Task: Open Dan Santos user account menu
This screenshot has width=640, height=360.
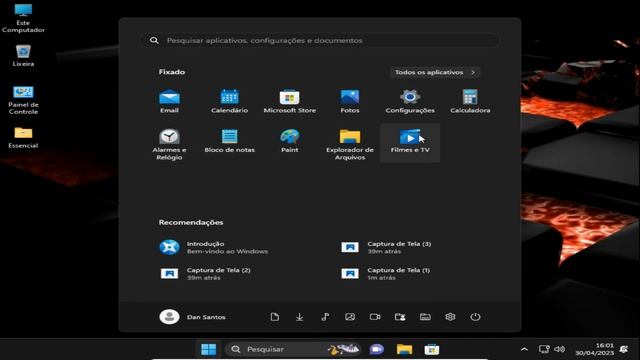Action: pos(192,317)
